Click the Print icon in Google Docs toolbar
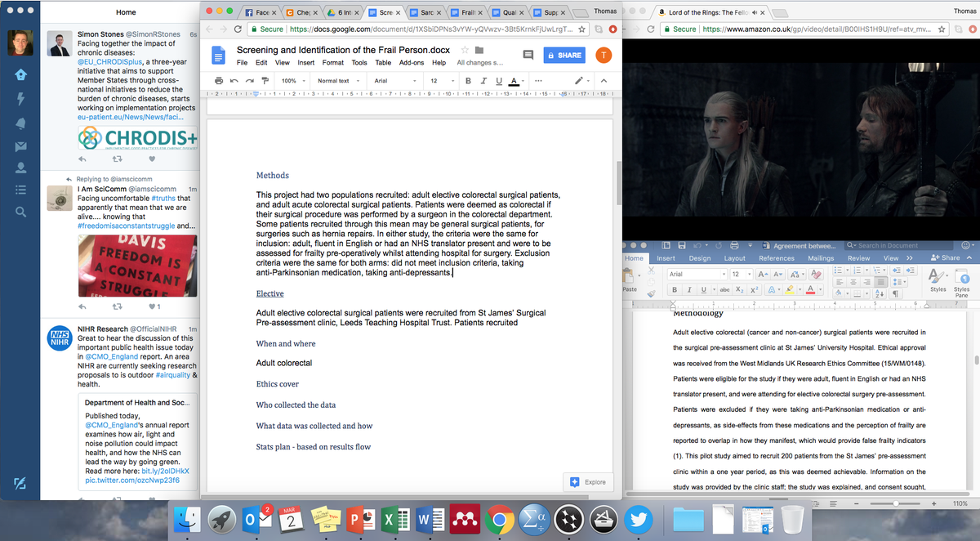The width and height of the screenshot is (980, 541). tap(219, 81)
